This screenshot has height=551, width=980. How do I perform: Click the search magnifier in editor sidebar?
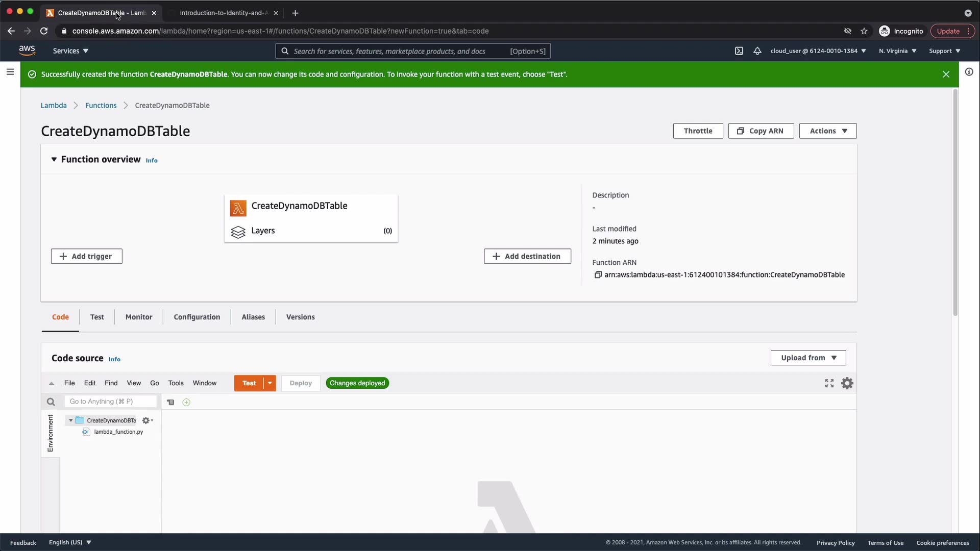(x=51, y=402)
